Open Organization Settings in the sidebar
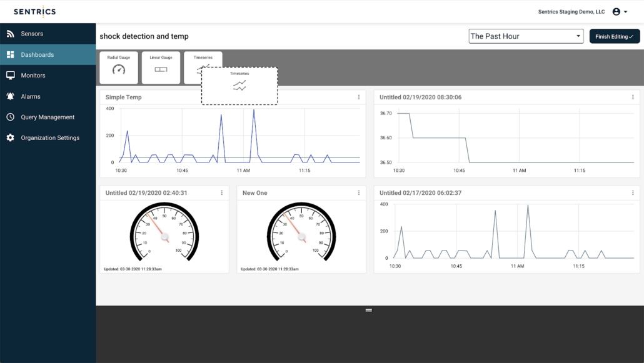 pos(48,138)
